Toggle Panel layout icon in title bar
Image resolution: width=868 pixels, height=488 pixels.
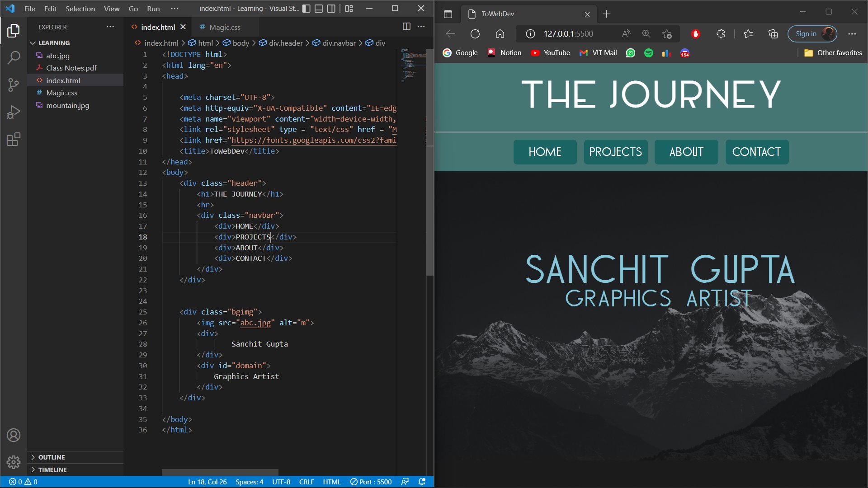point(319,9)
